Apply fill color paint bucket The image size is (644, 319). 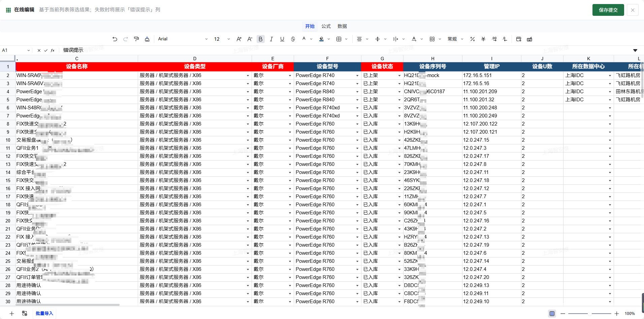321,39
